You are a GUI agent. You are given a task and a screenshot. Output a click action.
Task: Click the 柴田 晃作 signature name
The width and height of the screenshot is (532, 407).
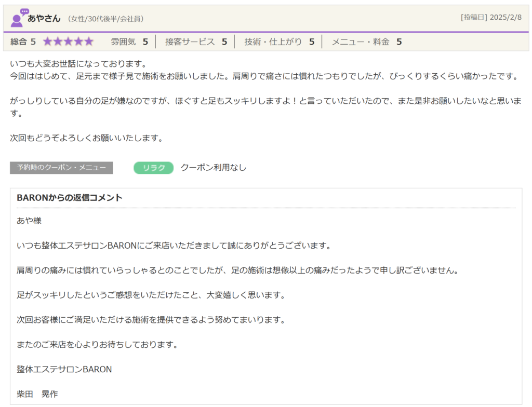pyautogui.click(x=37, y=394)
